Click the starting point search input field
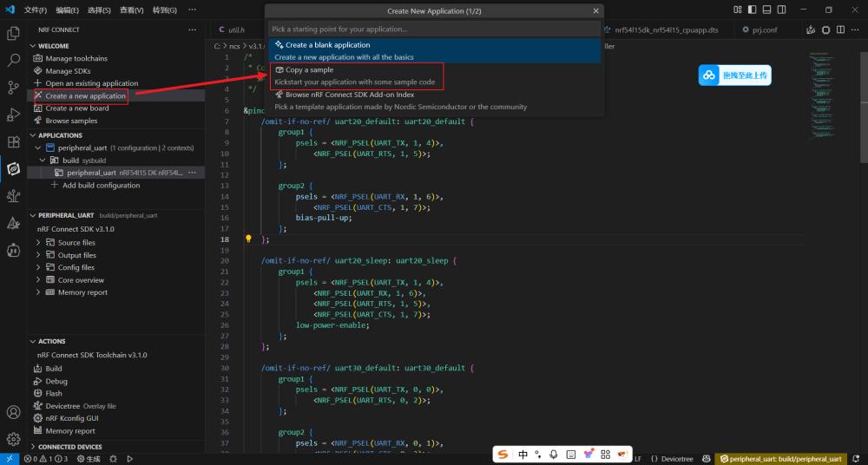This screenshot has height=465, width=868. tap(435, 29)
